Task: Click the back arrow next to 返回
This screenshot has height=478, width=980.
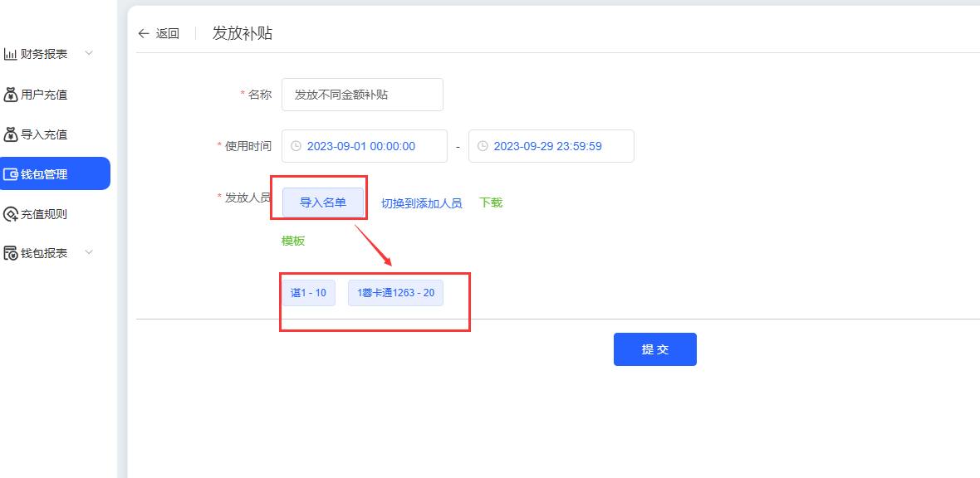Action: click(144, 34)
